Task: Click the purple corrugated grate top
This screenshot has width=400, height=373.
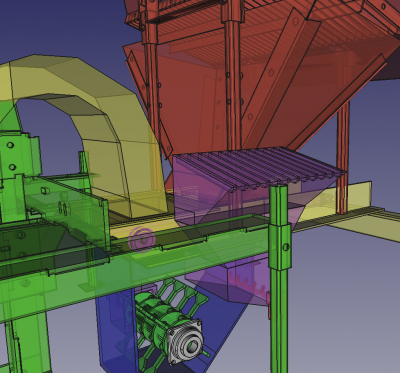Action: coord(260,168)
